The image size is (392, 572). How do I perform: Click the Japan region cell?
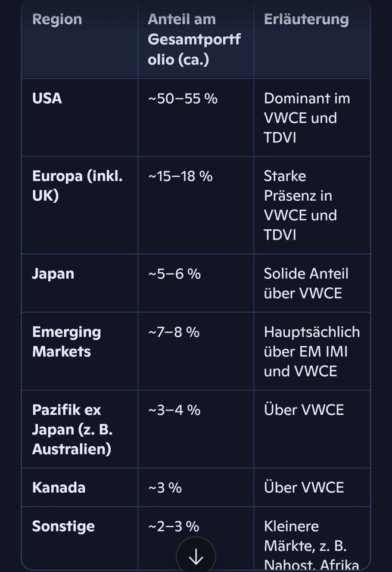53,273
